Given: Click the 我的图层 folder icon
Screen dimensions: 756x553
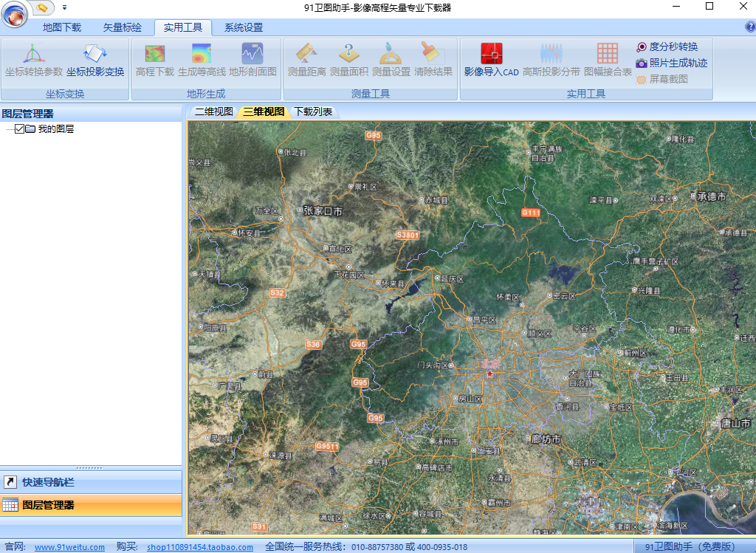Looking at the screenshot, I should tap(30, 128).
